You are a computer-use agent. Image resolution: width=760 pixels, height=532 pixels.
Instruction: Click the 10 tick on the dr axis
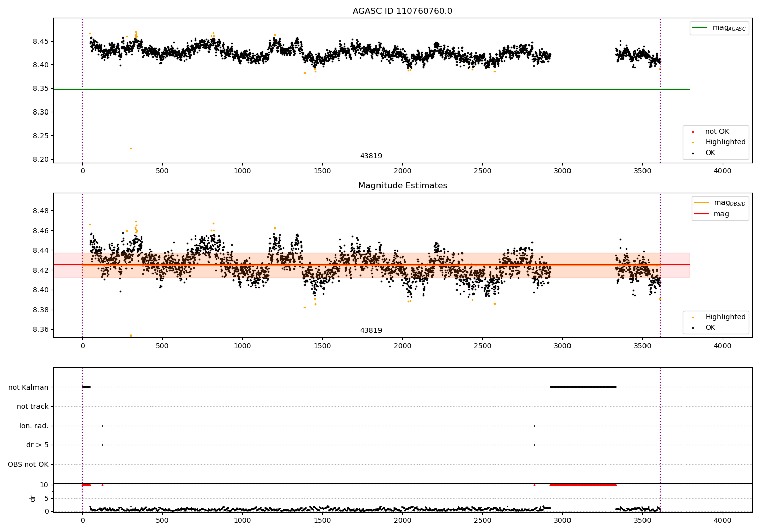tap(44, 485)
